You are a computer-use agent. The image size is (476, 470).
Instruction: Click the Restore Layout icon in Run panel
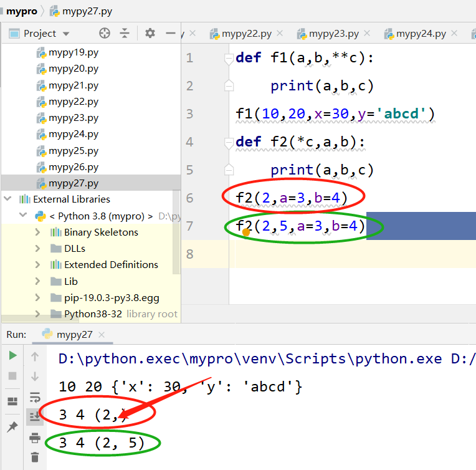[x=12, y=401]
